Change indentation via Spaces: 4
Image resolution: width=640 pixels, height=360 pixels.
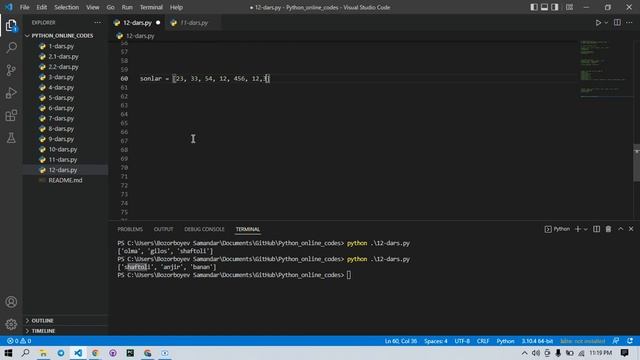pyautogui.click(x=435, y=341)
